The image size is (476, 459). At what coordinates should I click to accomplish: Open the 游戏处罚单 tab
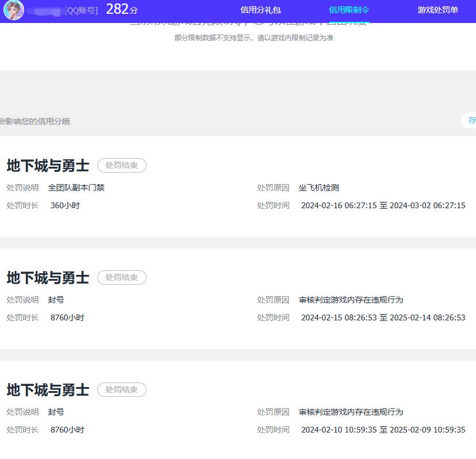437,9
